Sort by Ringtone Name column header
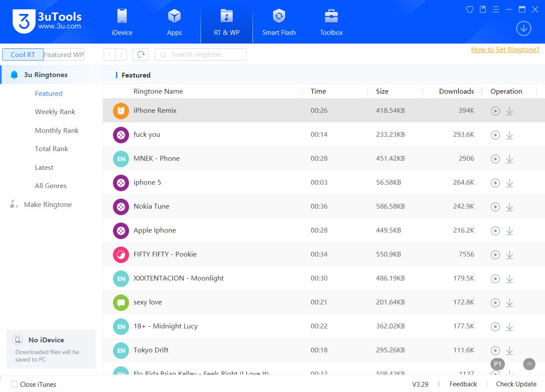Screen dimensions: 545x392 coord(158,91)
